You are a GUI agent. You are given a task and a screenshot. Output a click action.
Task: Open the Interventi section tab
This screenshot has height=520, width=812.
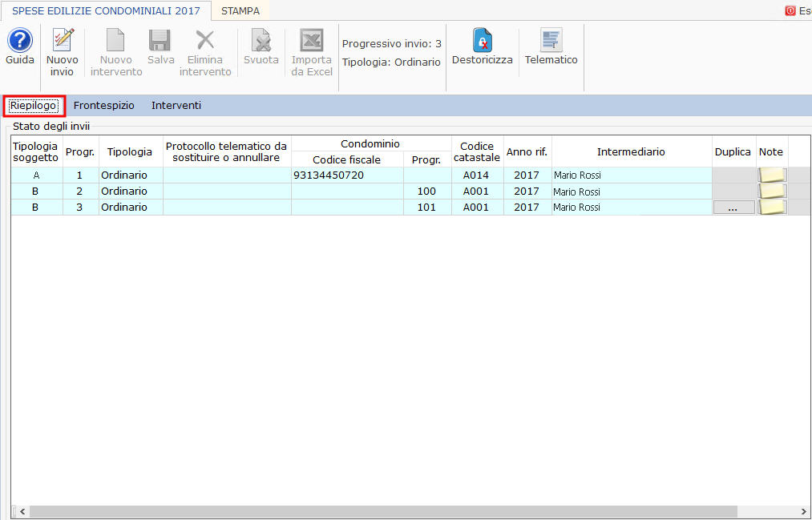(176, 106)
